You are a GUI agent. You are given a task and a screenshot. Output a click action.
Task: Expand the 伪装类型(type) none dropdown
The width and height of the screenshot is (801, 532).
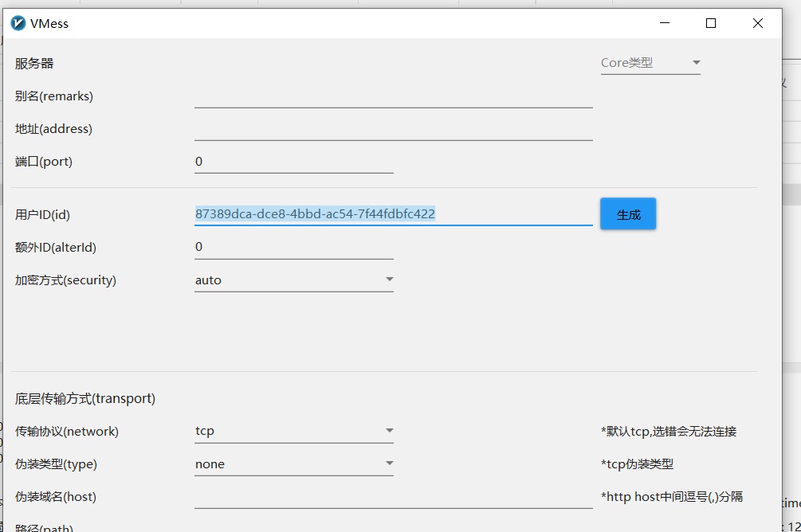[293, 464]
